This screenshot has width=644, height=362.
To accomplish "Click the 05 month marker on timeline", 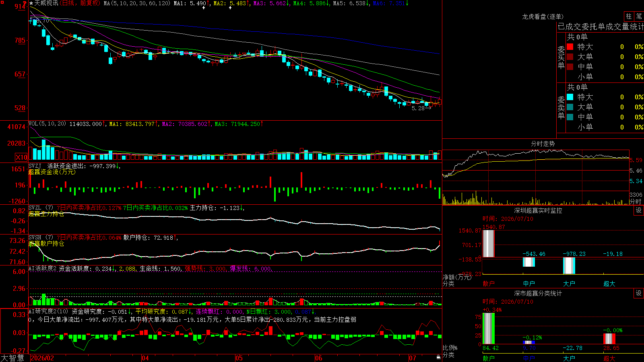I will tap(239, 358).
